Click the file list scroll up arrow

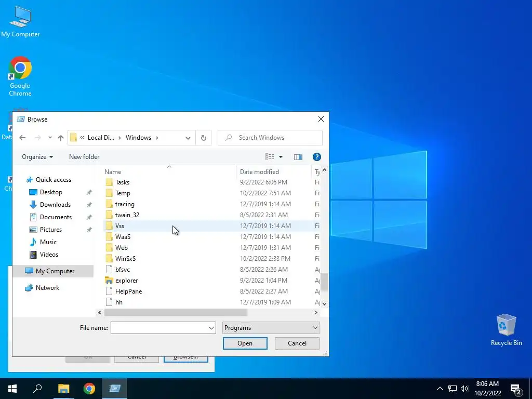coord(324,170)
